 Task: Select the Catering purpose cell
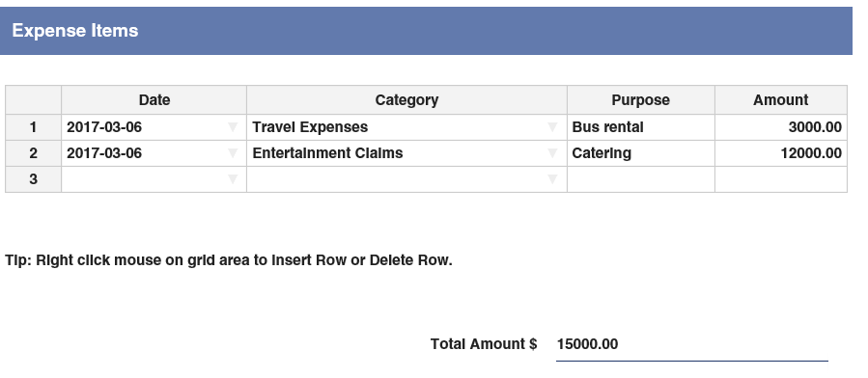click(x=641, y=153)
